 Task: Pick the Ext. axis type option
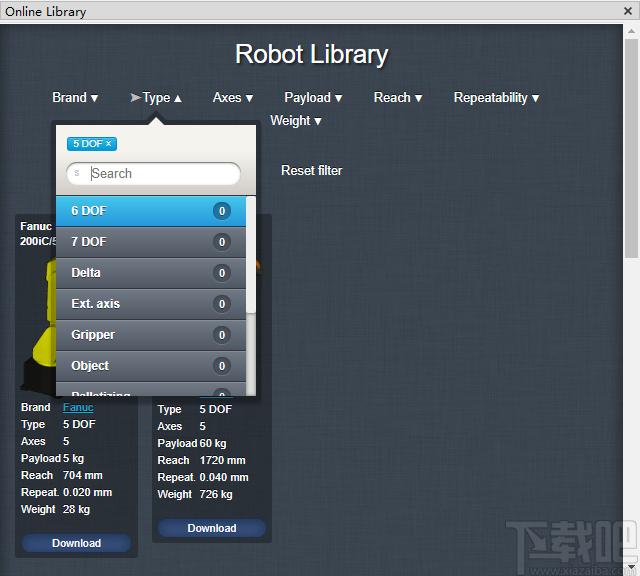coord(151,304)
